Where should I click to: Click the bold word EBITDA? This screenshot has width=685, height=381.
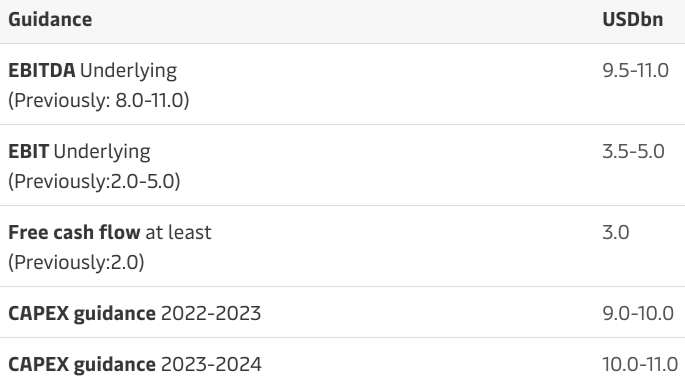(42, 71)
